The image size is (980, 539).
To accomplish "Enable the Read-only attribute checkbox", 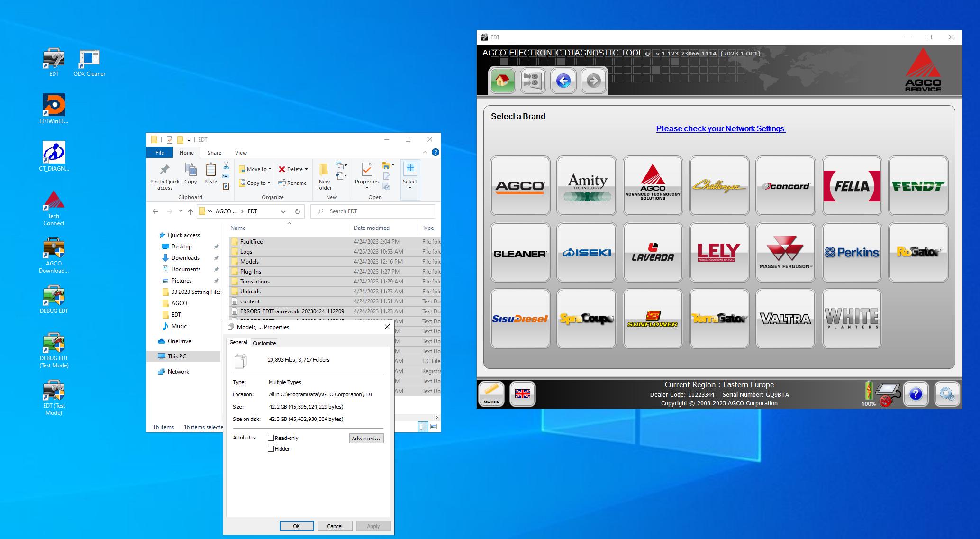I will 271,438.
